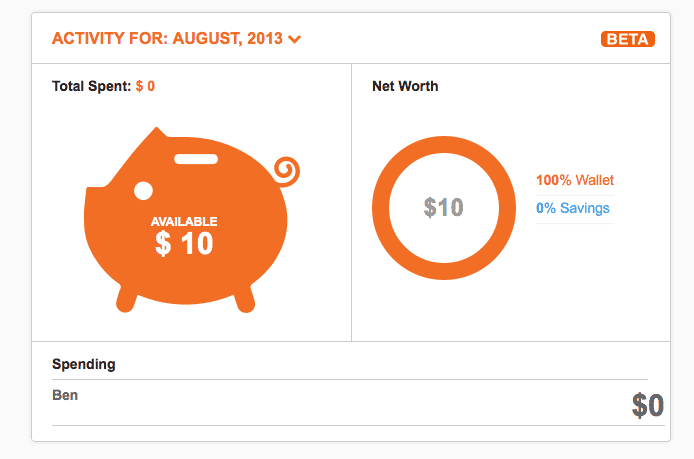
Task: Click the $10 center of donut chart
Action: coord(443,207)
